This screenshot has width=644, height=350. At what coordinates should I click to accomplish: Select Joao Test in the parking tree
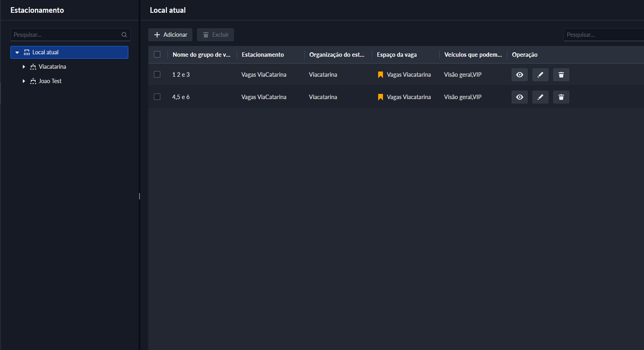pyautogui.click(x=50, y=81)
